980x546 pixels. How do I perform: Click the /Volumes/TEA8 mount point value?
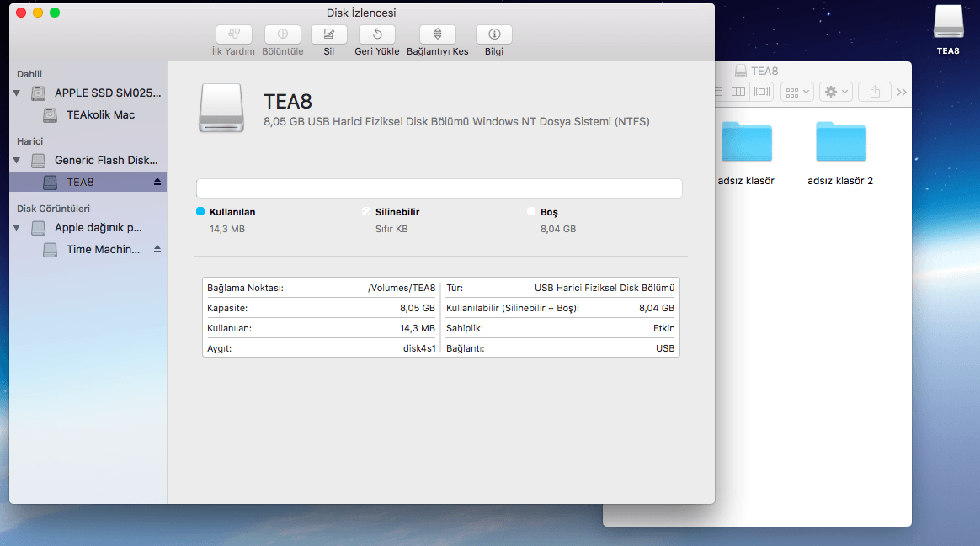402,288
